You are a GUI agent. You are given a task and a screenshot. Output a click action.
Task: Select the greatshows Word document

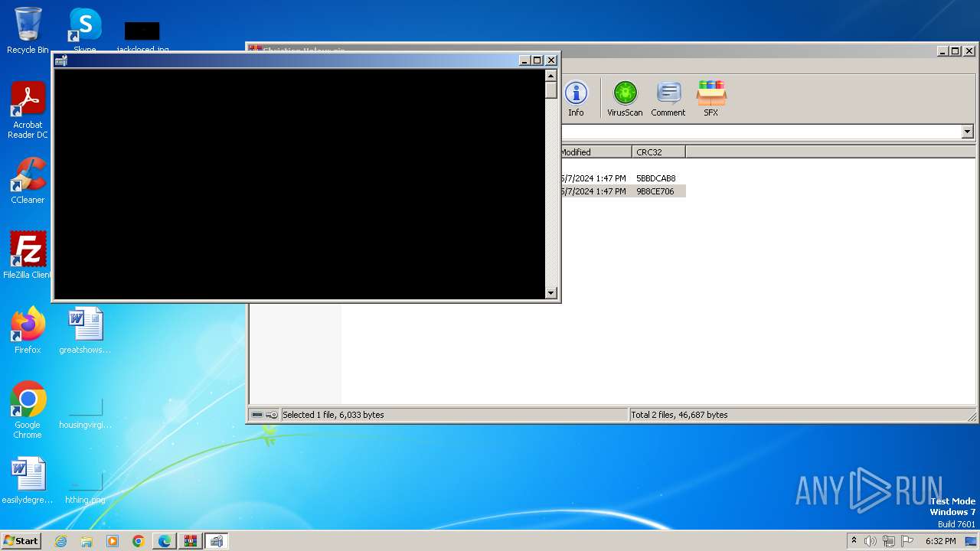(x=85, y=331)
